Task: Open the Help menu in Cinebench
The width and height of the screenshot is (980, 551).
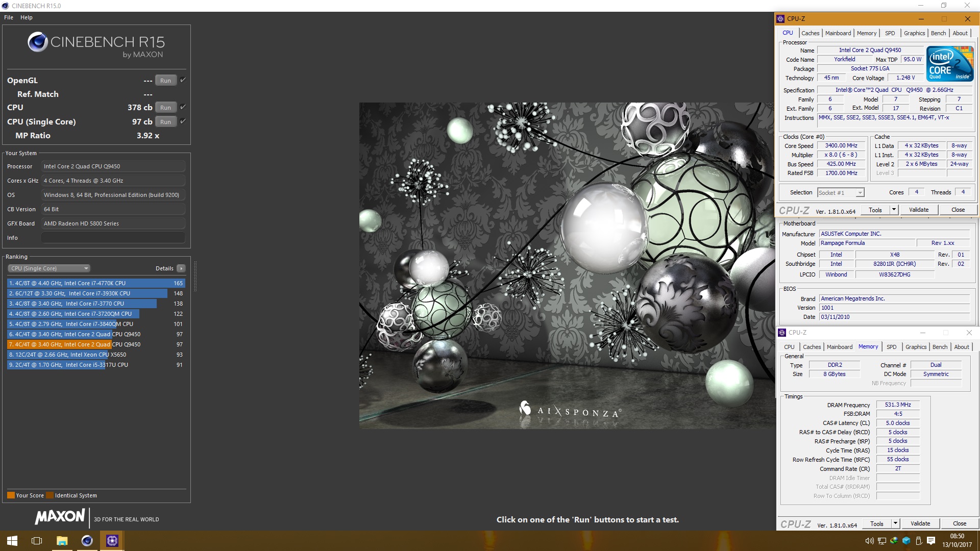Action: click(27, 17)
